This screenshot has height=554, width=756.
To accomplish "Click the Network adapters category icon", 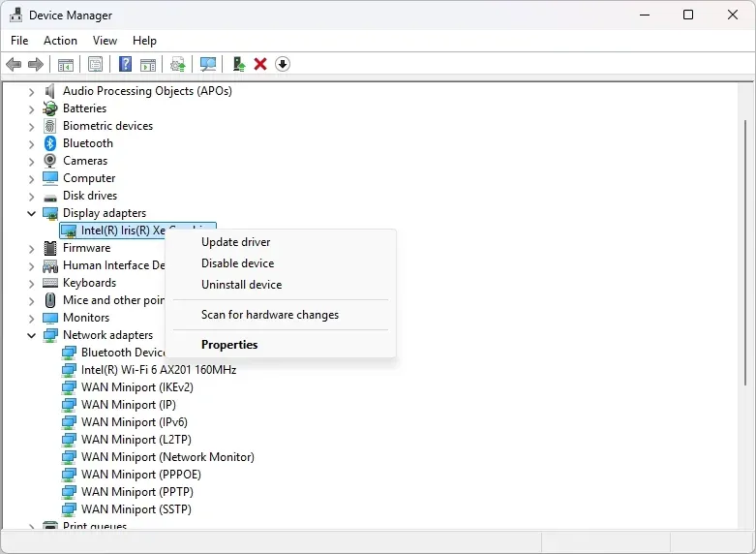I will 50,335.
